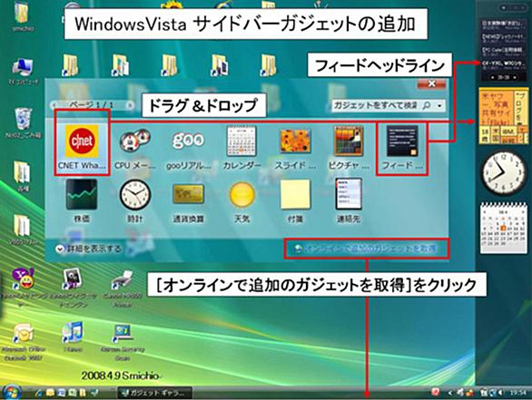Select the 時計 gadget in gallery
The width and height of the screenshot is (532, 400).
click(134, 200)
